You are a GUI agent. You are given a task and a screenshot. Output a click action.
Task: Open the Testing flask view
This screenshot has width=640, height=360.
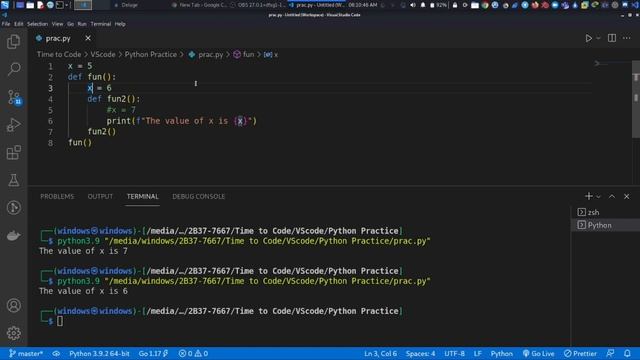13,180
